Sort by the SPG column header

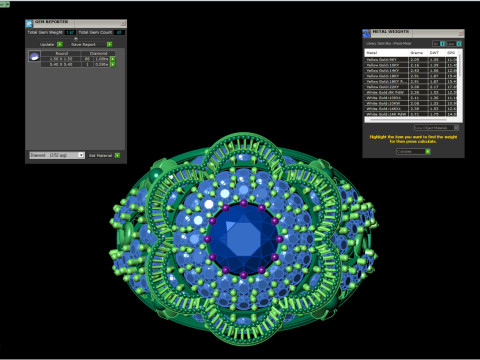[x=451, y=53]
